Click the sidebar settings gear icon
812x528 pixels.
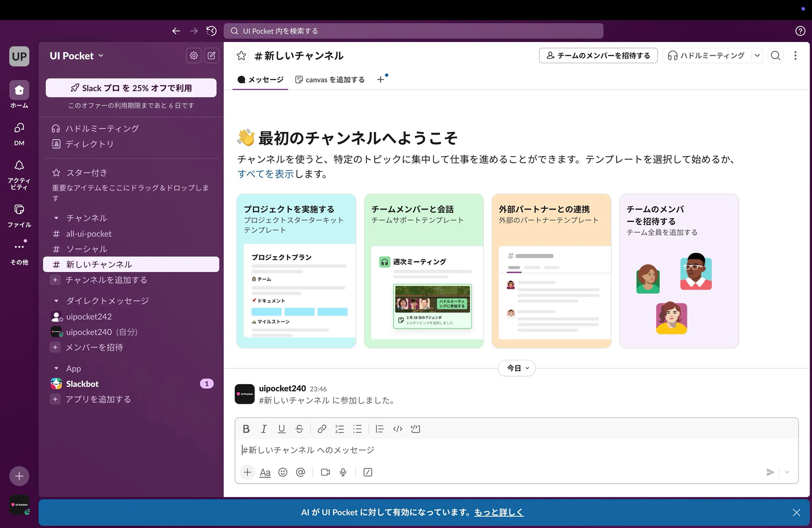[194, 55]
